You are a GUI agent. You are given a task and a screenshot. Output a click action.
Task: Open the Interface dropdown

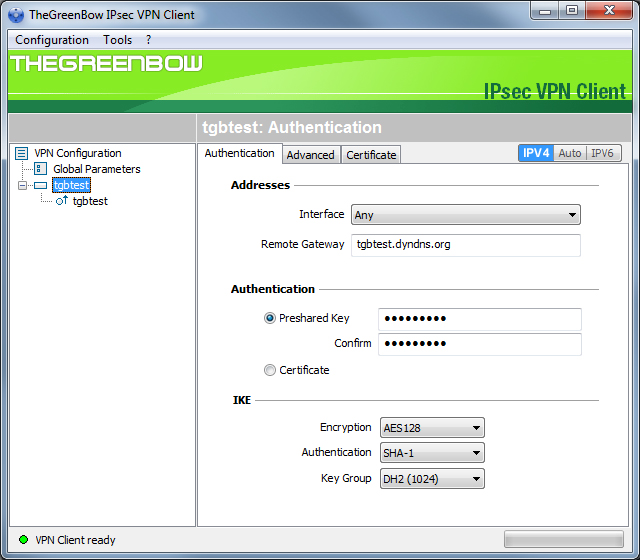(x=466, y=215)
